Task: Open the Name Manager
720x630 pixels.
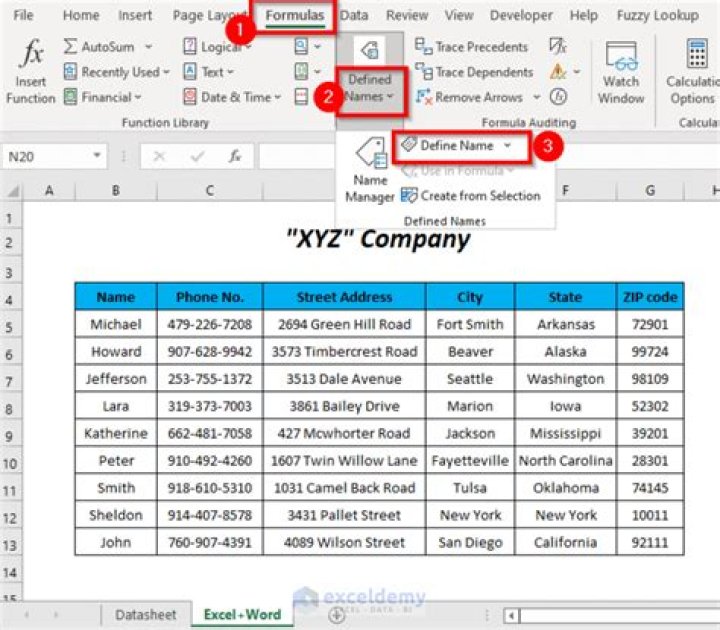Action: pos(369,170)
